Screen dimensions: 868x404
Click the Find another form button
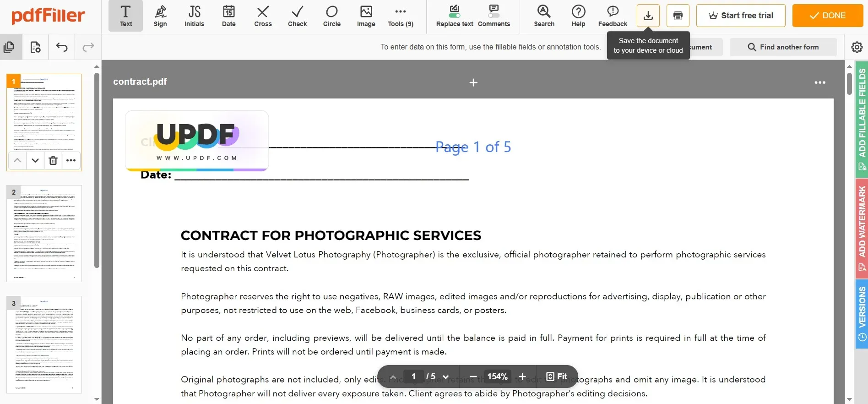[x=783, y=47]
